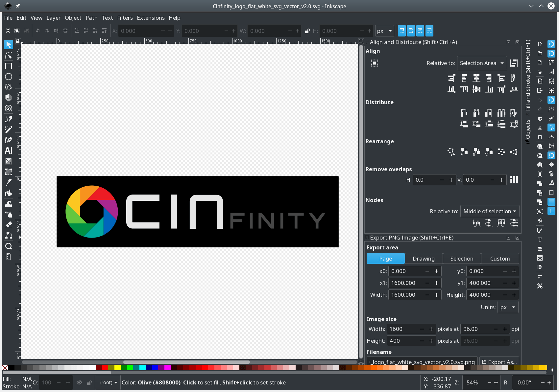Image resolution: width=559 pixels, height=392 pixels.
Task: Select the Selector arrow tool
Action: 9,45
